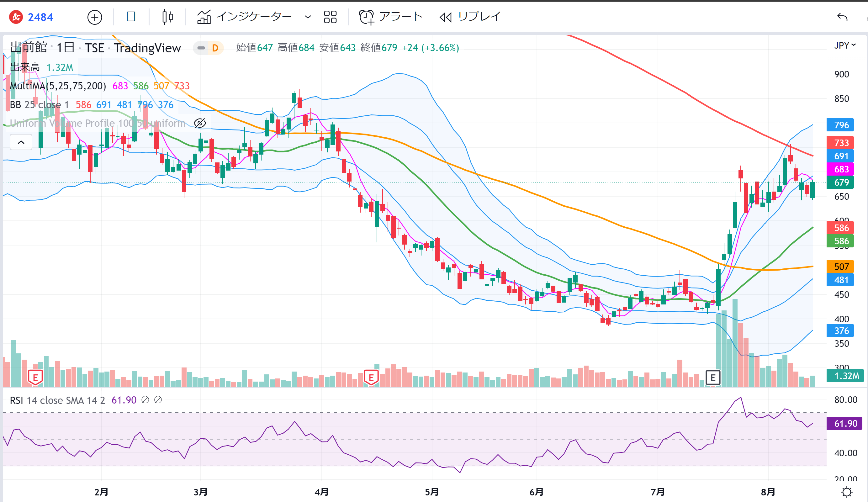868x502 pixels.
Task: Click the RSI legend value 61.90
Action: click(x=124, y=400)
